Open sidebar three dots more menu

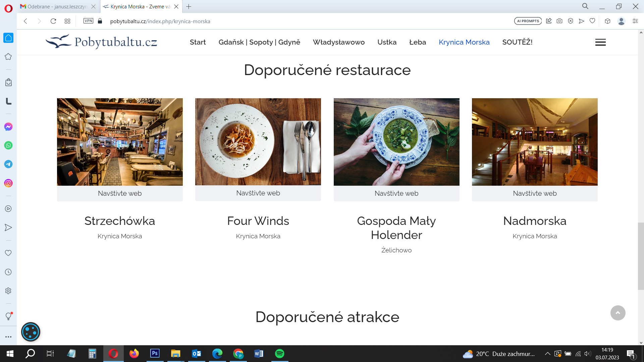(x=8, y=337)
